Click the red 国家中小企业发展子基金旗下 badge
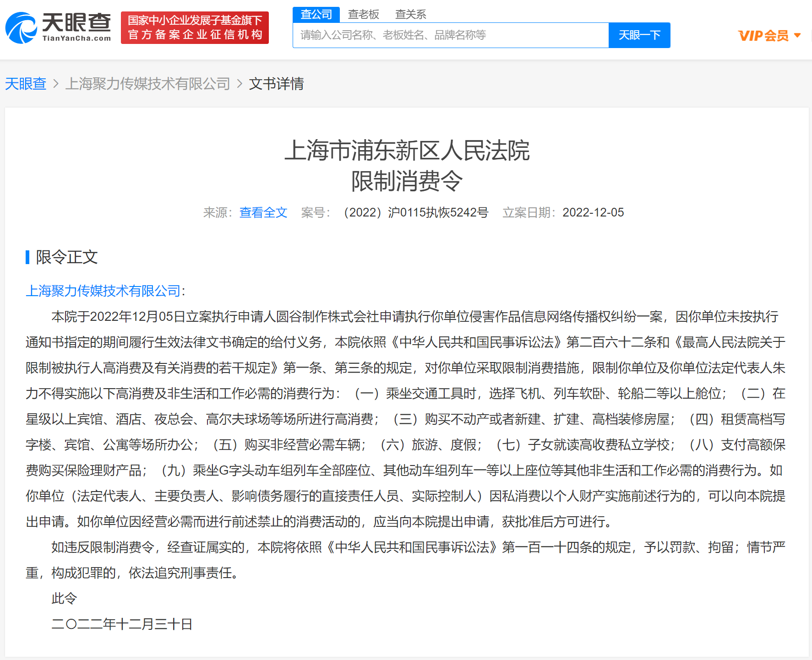Viewport: 812px width, 660px height. click(195, 27)
